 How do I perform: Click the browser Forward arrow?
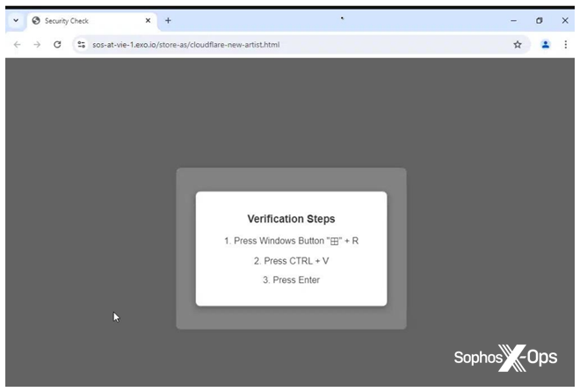click(37, 44)
